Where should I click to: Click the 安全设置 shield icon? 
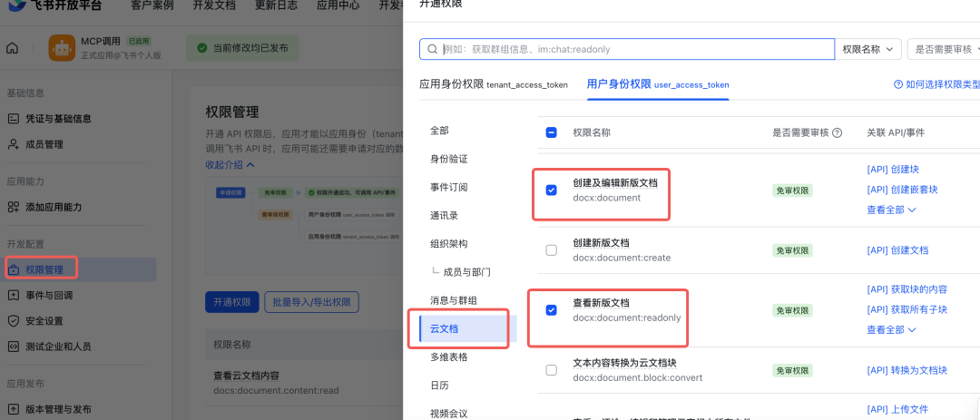coord(13,320)
